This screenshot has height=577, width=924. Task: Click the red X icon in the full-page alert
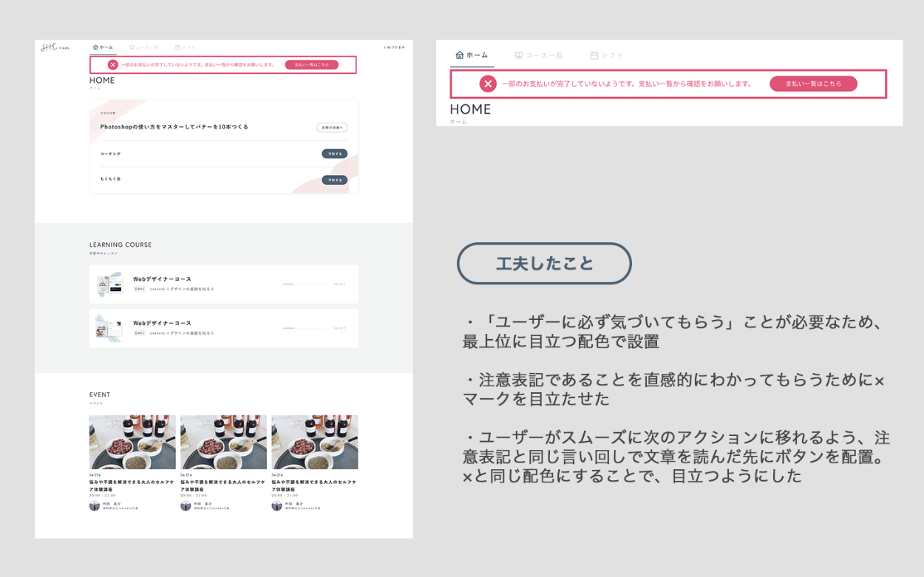coord(112,65)
